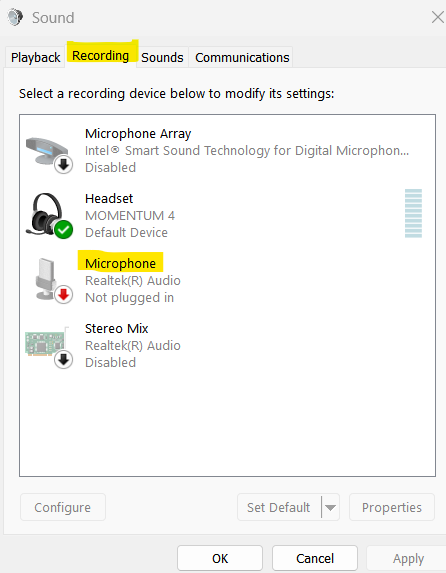Click disabled arrow badge on Stereo Mix

[x=64, y=360]
